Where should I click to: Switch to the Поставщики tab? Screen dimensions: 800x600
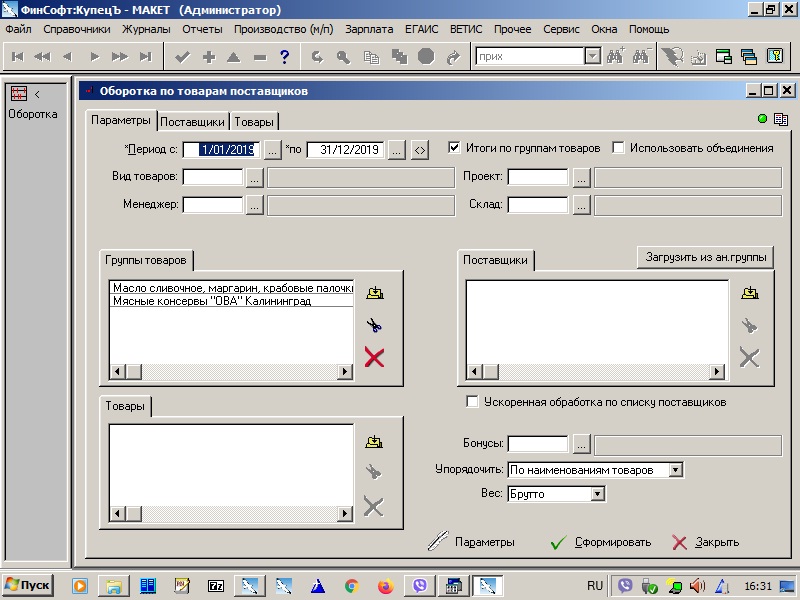point(193,122)
